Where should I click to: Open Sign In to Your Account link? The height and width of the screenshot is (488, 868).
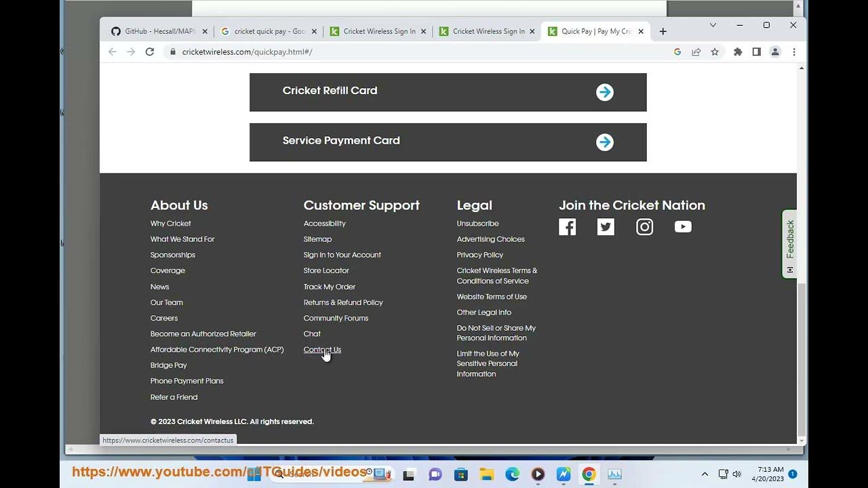(342, 255)
